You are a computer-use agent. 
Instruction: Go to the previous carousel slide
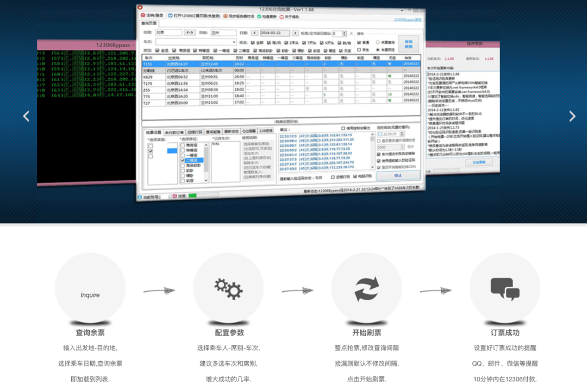point(26,116)
